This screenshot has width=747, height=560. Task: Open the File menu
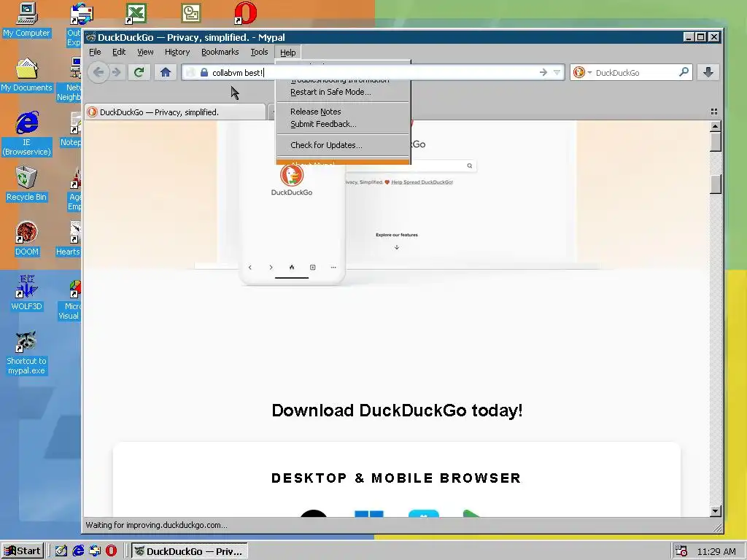tap(95, 52)
